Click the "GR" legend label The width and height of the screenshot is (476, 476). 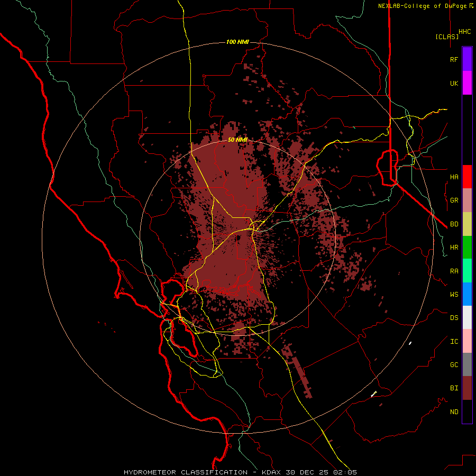click(454, 200)
